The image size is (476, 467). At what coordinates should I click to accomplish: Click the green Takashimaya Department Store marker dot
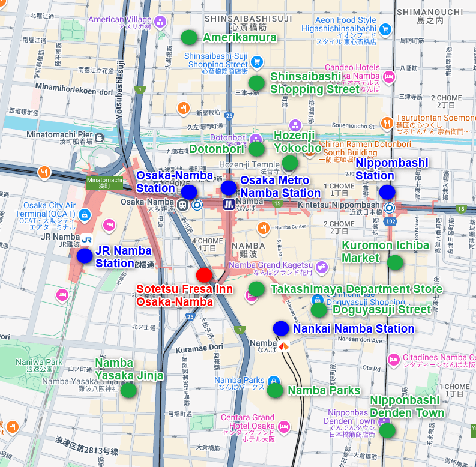pos(256,289)
